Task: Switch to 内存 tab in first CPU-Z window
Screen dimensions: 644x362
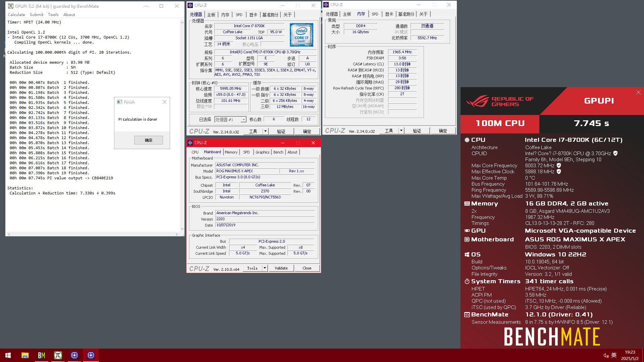Action: (x=225, y=15)
